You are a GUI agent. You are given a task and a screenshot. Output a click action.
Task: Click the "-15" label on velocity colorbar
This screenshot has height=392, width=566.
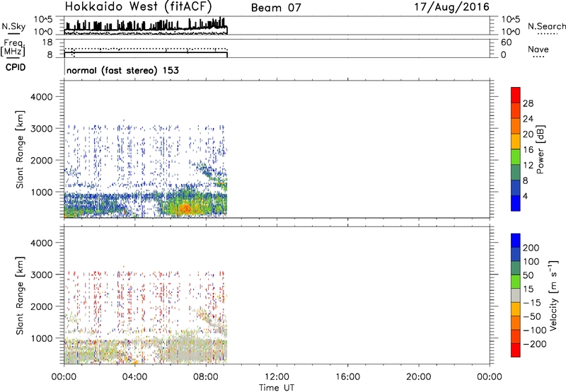tap(531, 303)
